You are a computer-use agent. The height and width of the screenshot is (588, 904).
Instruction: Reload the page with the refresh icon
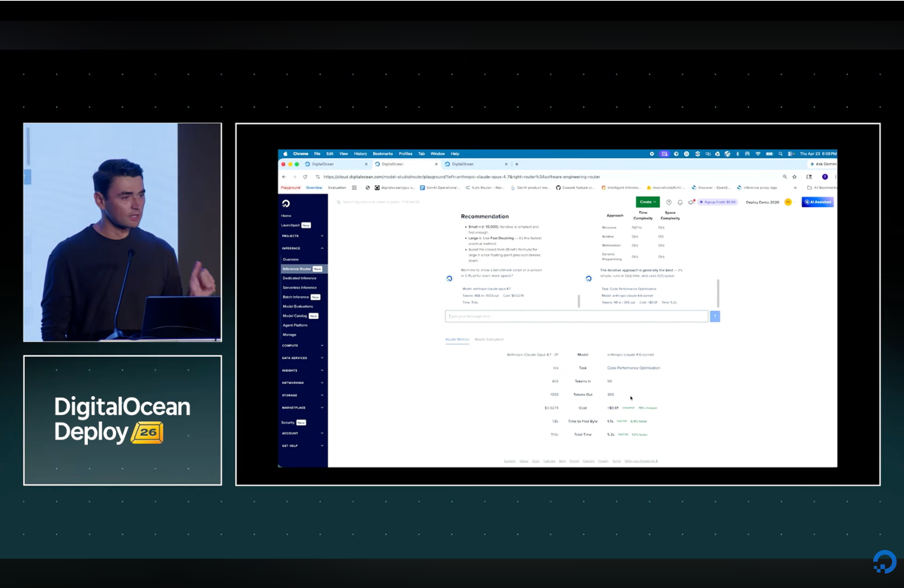coord(305,177)
